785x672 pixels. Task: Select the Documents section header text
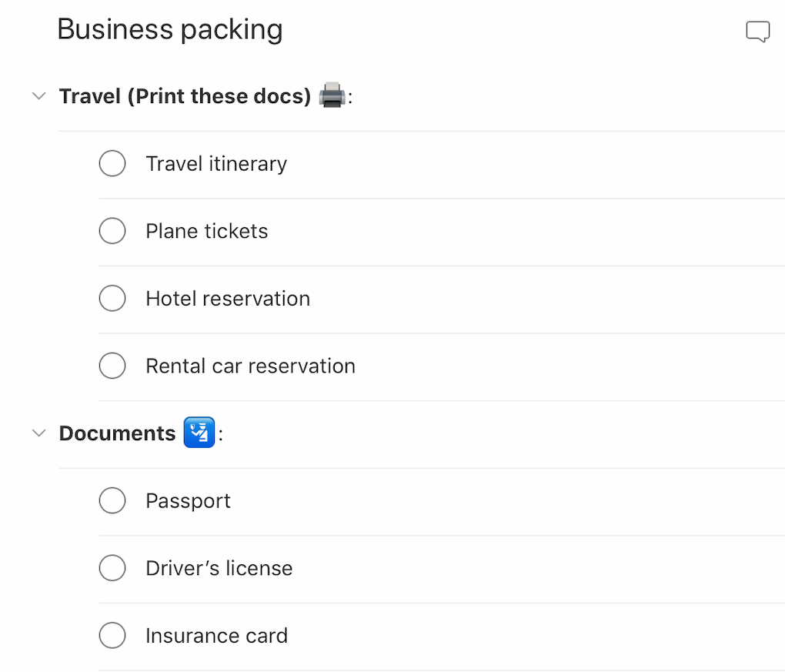pyautogui.click(x=116, y=433)
